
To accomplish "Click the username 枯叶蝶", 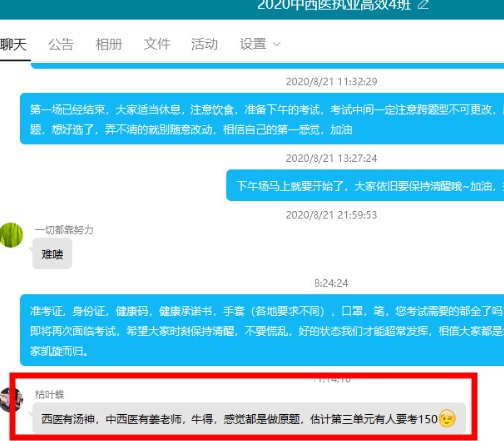I will point(50,394).
